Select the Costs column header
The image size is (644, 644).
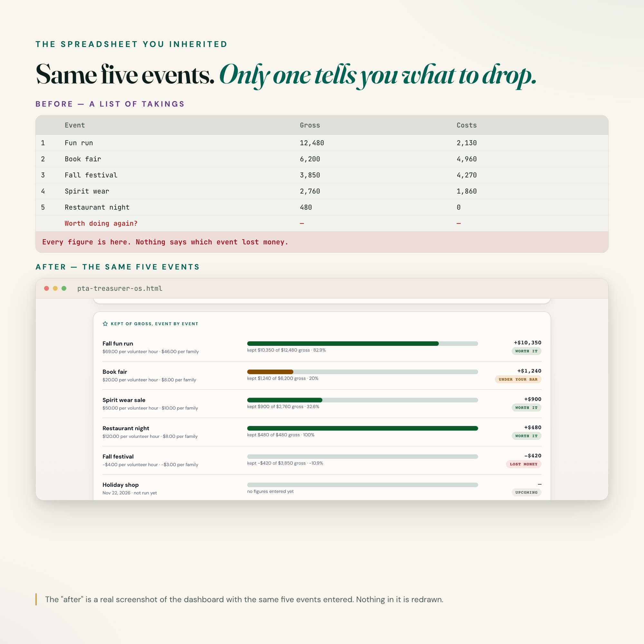[467, 125]
